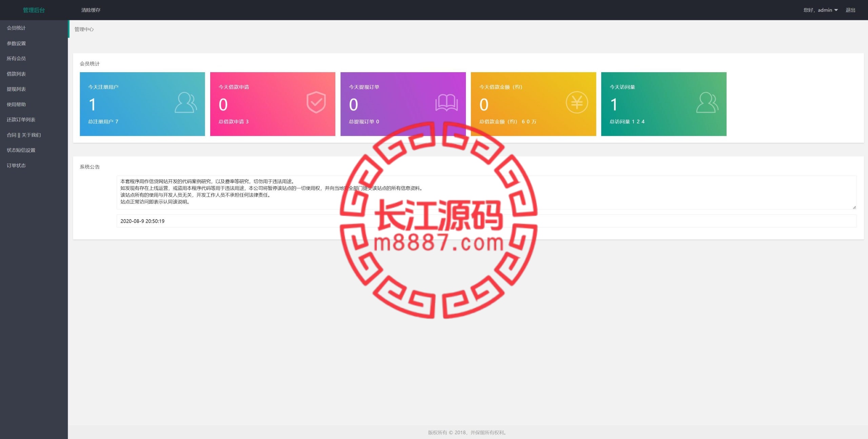
Task: Click 您好, admin user label
Action: (817, 10)
